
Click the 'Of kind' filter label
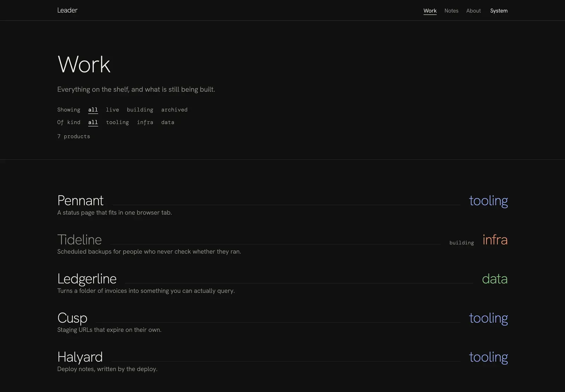pos(69,122)
